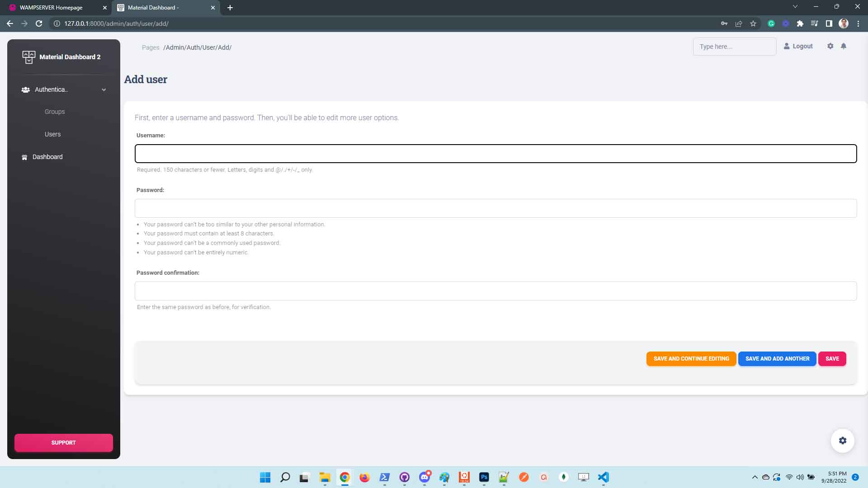Click the site info icon in address bar
The image size is (868, 488).
57,23
